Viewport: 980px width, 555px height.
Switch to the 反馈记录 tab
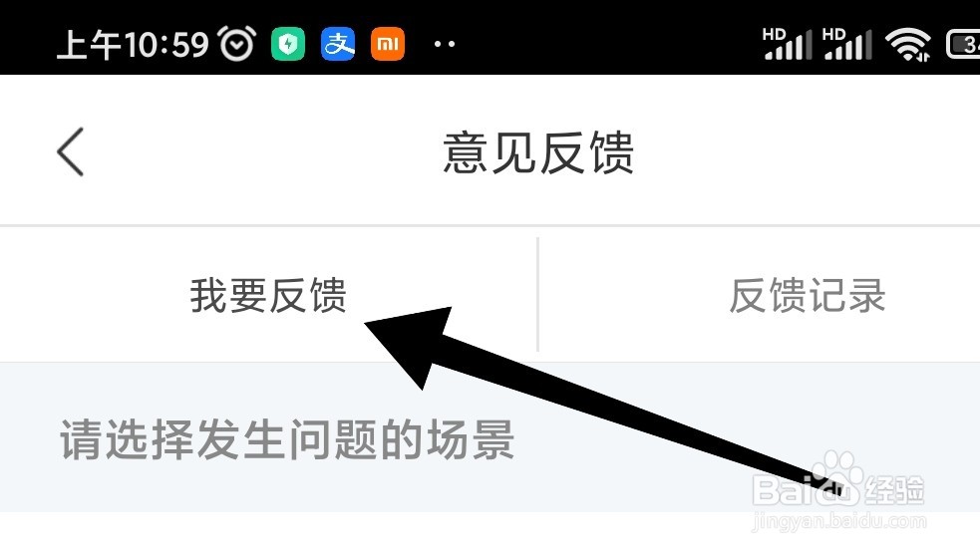point(808,295)
